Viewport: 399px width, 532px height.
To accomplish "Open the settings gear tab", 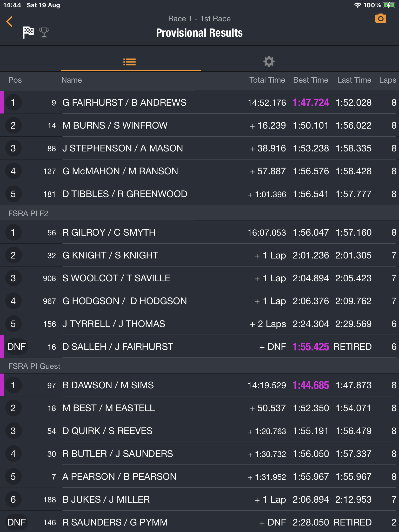I will (269, 62).
